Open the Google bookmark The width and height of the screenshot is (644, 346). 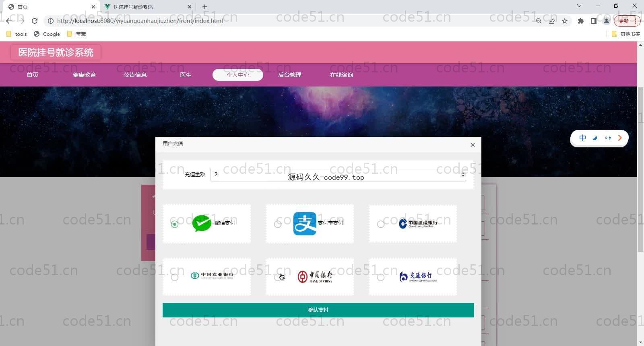pyautogui.click(x=47, y=34)
